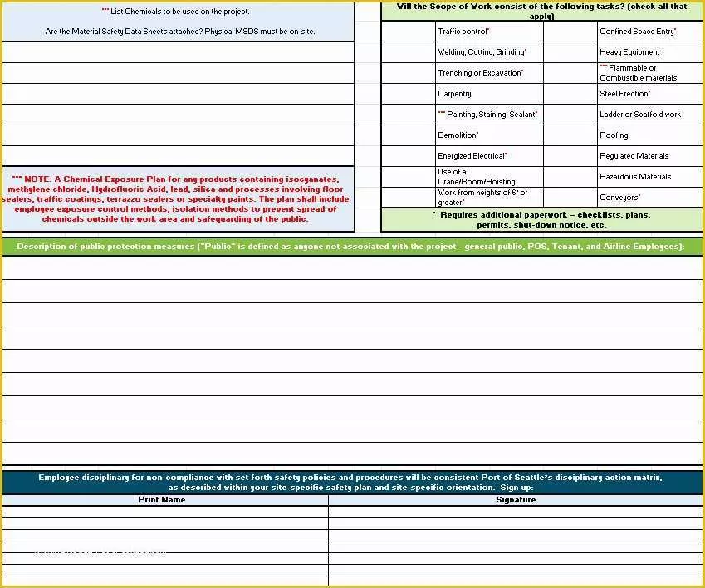
Task: Check the box beside Welding, Cutting, Grinding
Action: tap(409, 52)
